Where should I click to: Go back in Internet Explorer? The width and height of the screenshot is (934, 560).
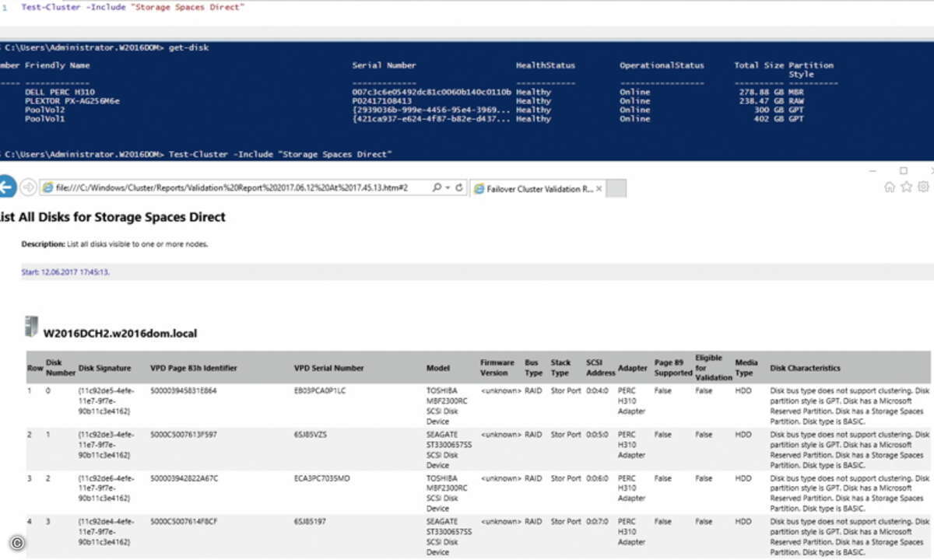6,187
